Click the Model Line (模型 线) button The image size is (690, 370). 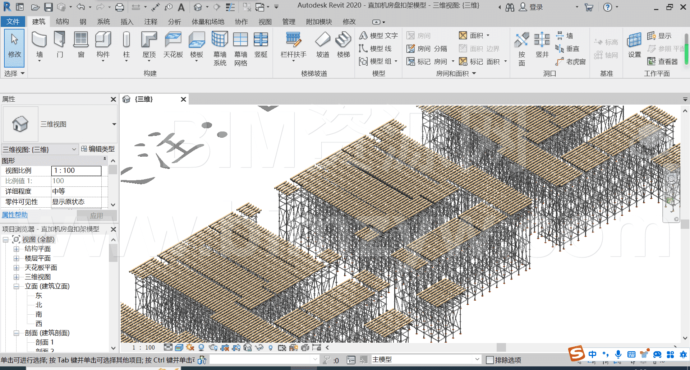click(x=375, y=48)
